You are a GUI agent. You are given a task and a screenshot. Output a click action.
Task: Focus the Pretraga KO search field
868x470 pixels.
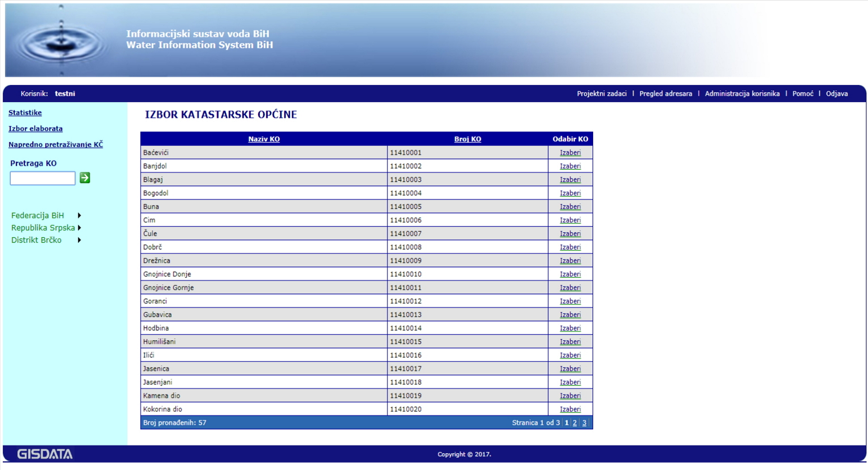click(42, 178)
